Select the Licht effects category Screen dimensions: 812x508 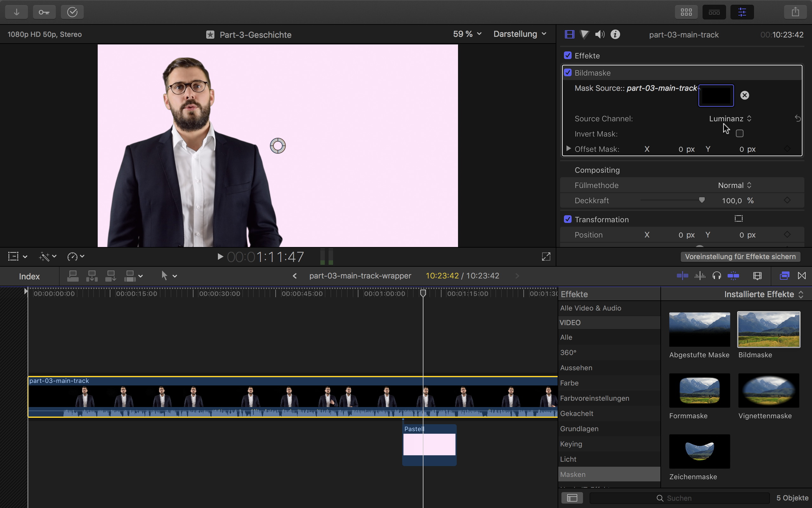point(609,459)
